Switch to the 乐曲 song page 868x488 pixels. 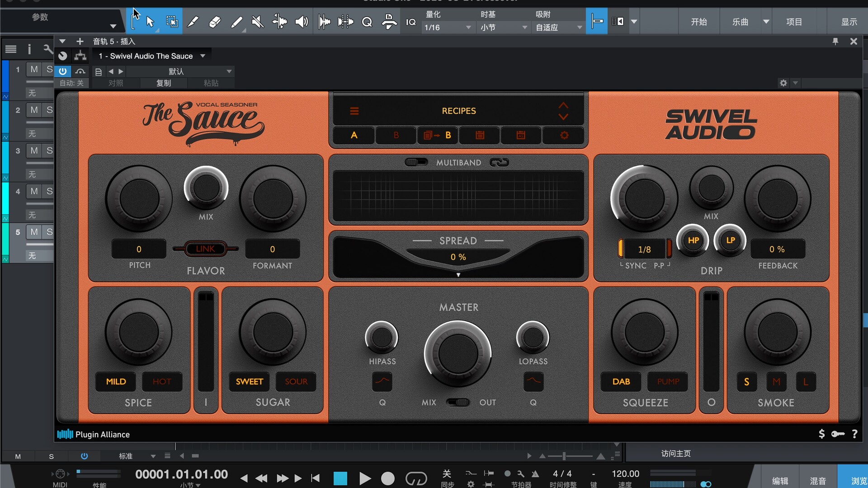coord(740,22)
